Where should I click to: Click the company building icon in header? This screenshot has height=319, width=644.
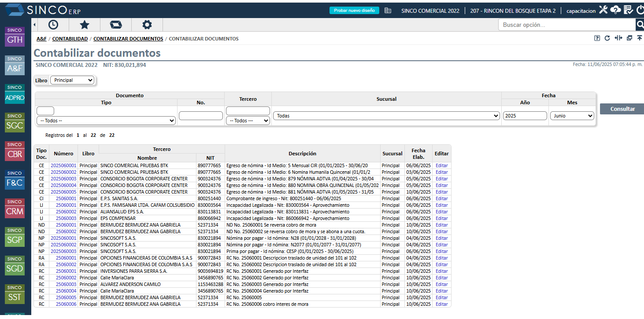(x=388, y=11)
